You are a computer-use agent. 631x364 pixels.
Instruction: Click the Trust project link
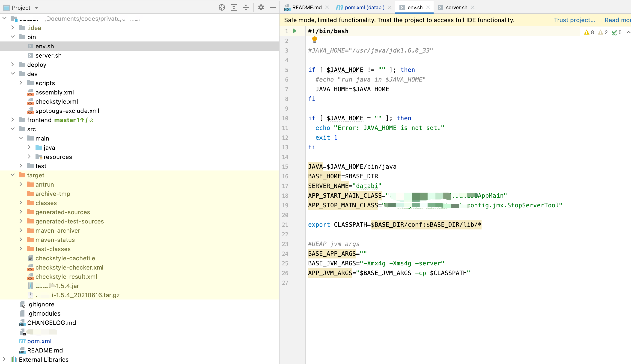(x=574, y=20)
